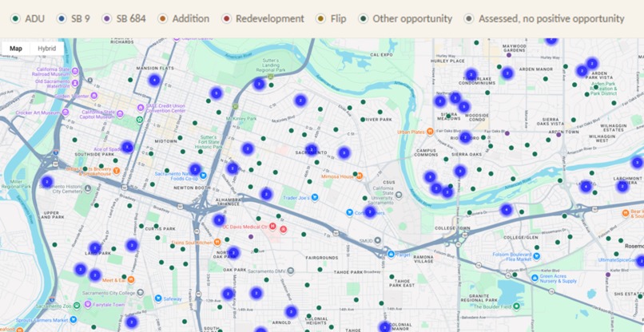Select the UC Davis Medical Ctr hospital pin
The width and height of the screenshot is (644, 332).
[272, 226]
